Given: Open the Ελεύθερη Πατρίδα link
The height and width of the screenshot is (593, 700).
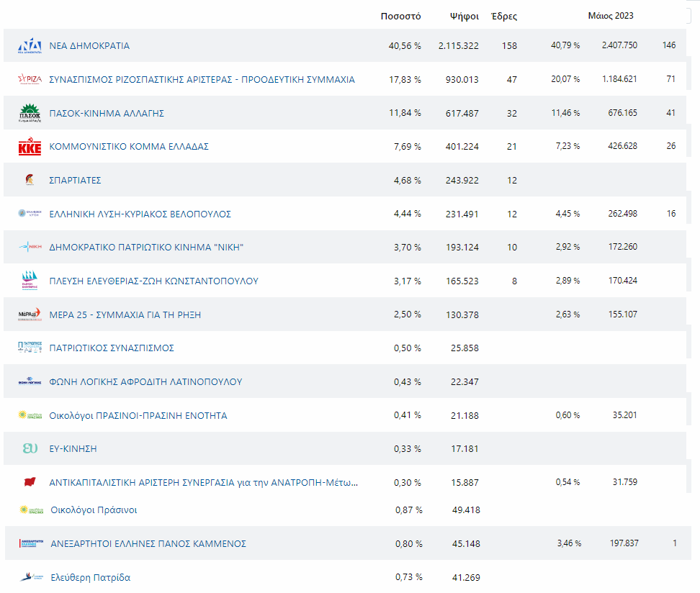Looking at the screenshot, I should pos(91,577).
